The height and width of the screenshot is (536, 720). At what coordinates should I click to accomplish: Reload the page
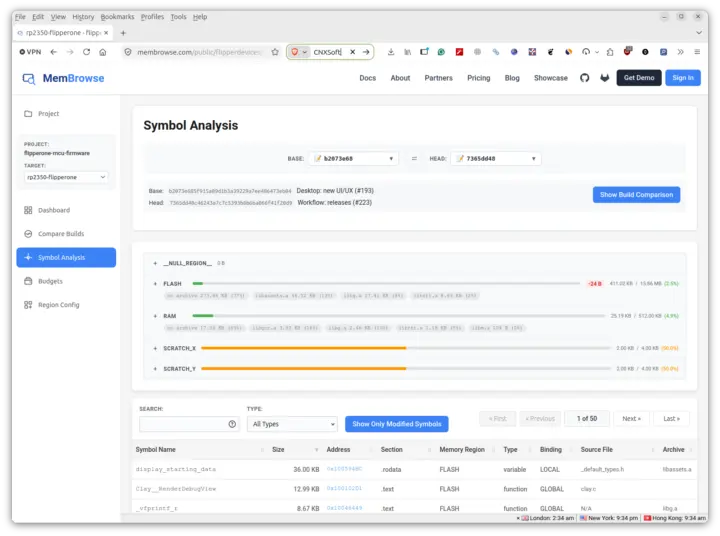coord(86,52)
